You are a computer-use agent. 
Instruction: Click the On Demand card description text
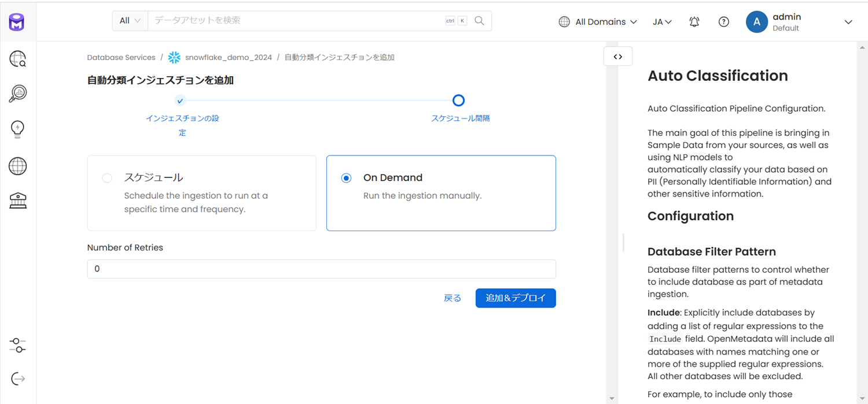[x=422, y=196]
